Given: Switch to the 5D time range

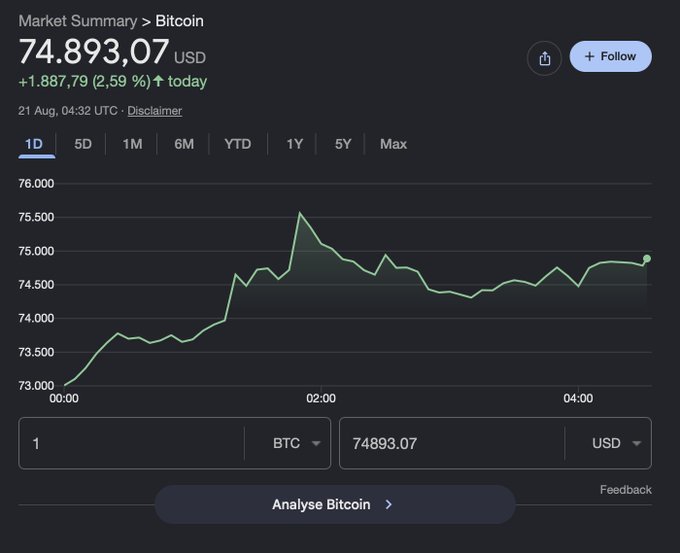Looking at the screenshot, I should pyautogui.click(x=83, y=144).
